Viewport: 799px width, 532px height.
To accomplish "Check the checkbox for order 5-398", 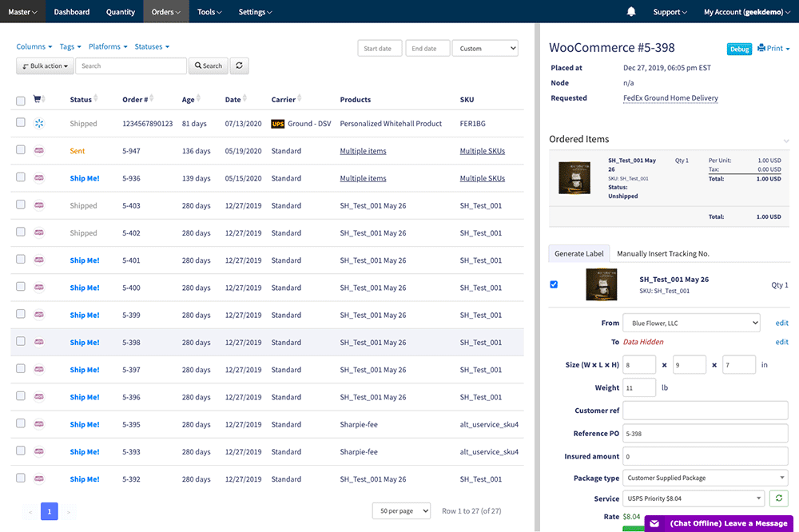I will pyautogui.click(x=20, y=342).
